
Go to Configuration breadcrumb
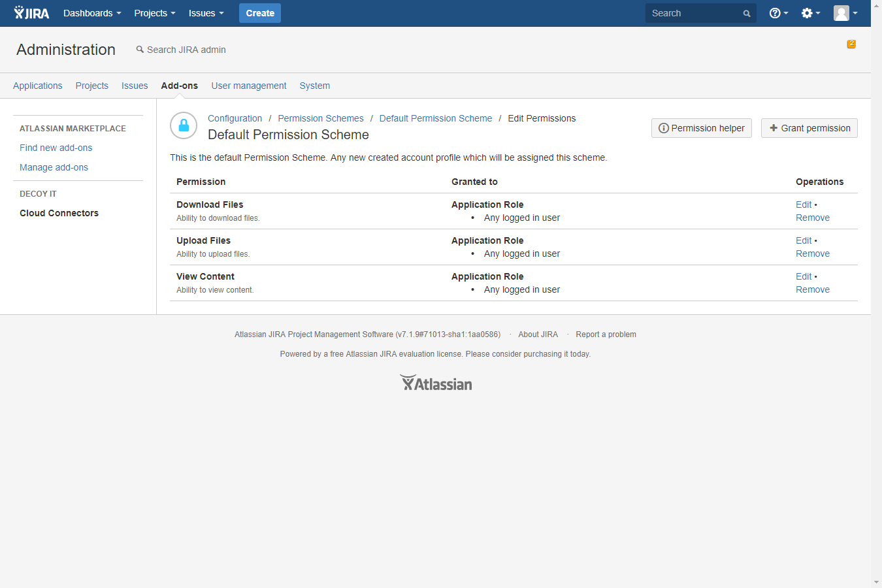point(235,118)
